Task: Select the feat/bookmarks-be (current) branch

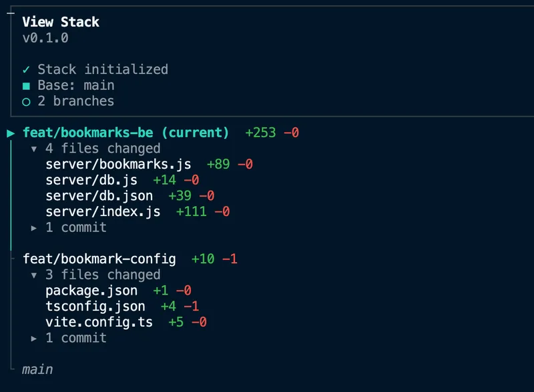Action: point(125,133)
